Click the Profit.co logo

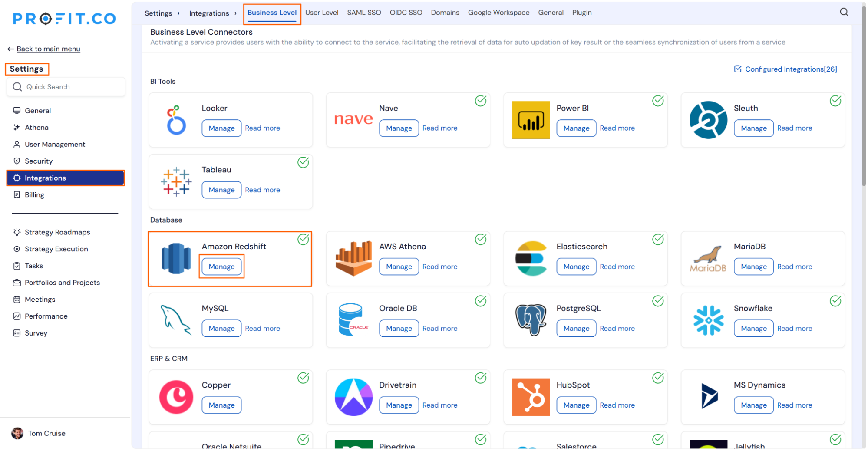coord(64,19)
